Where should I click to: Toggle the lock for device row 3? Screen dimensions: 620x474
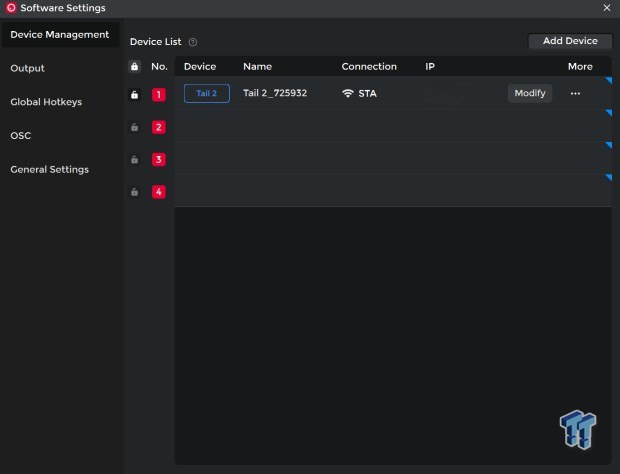click(134, 159)
